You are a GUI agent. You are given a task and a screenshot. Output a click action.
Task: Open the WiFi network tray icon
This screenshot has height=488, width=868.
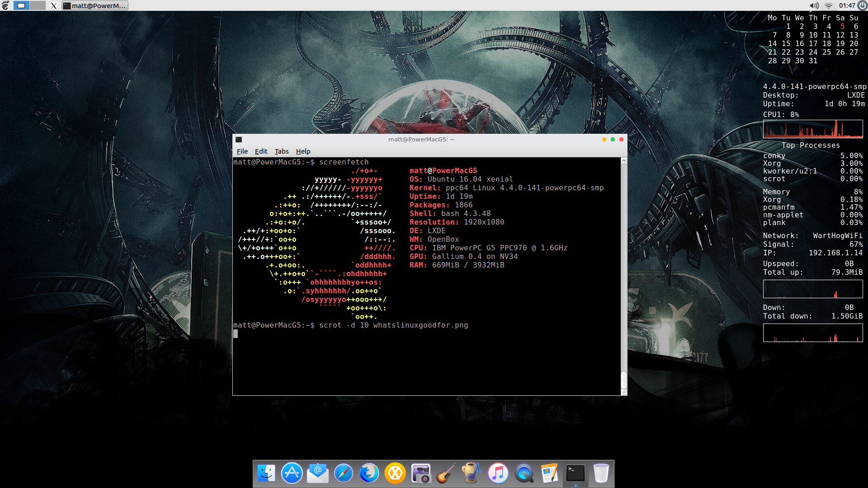[x=829, y=5]
